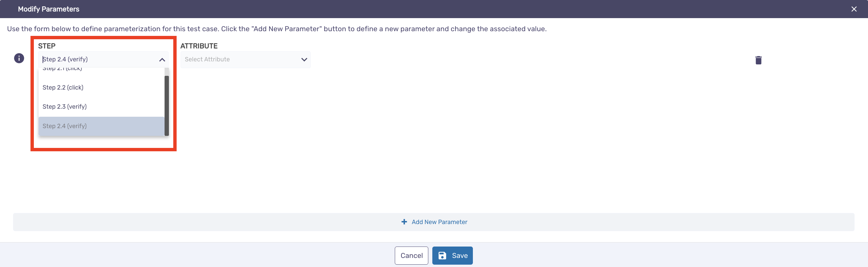Viewport: 868px width, 267px height.
Task: Select highlighted Step 2.4 (verify) option
Action: click(x=101, y=126)
